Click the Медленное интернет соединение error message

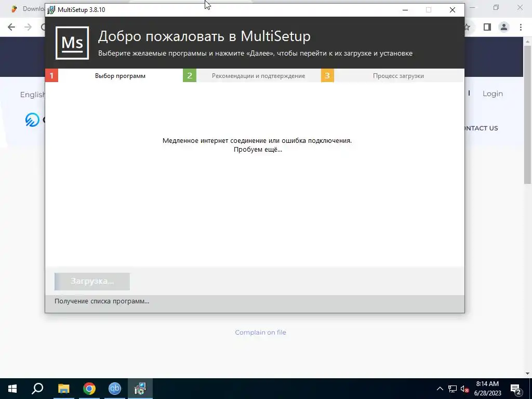pos(257,140)
